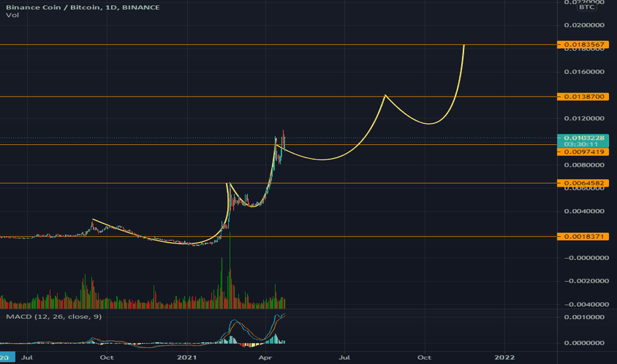Click the 0.0097419 price line label
This screenshot has width=617, height=364.
point(583,152)
